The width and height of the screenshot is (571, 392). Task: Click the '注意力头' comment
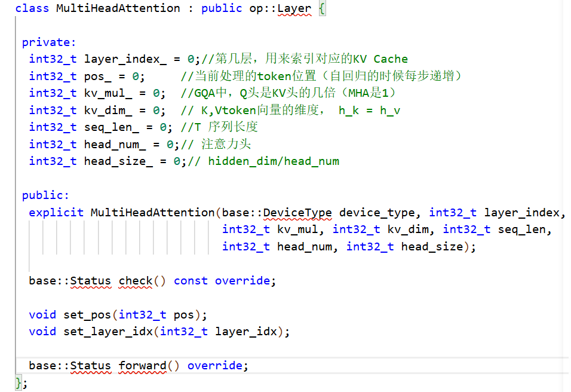click(226, 145)
